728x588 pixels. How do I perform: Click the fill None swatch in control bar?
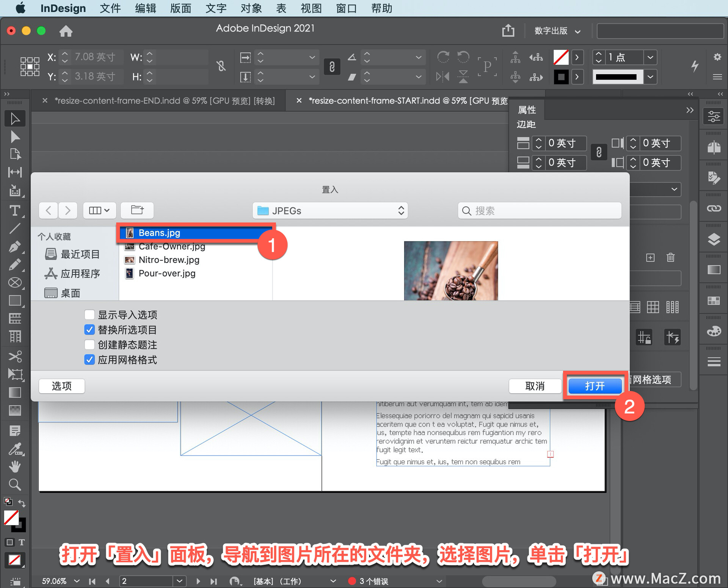561,57
